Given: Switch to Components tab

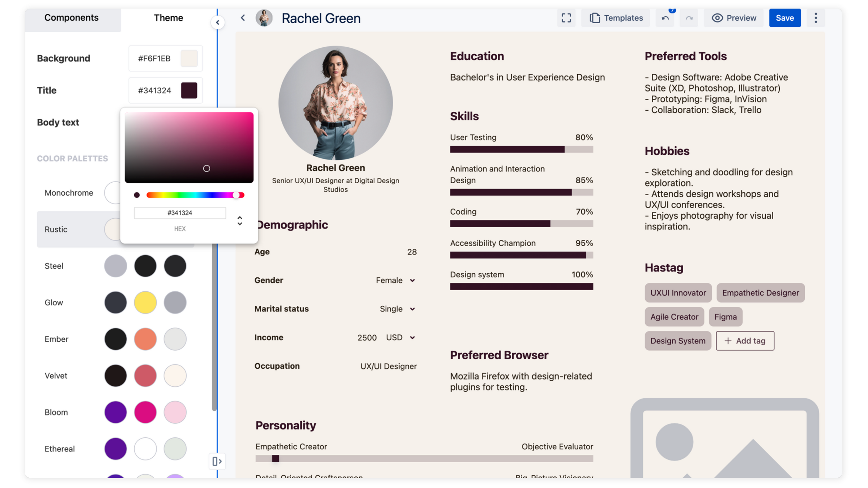Looking at the screenshot, I should coord(72,18).
